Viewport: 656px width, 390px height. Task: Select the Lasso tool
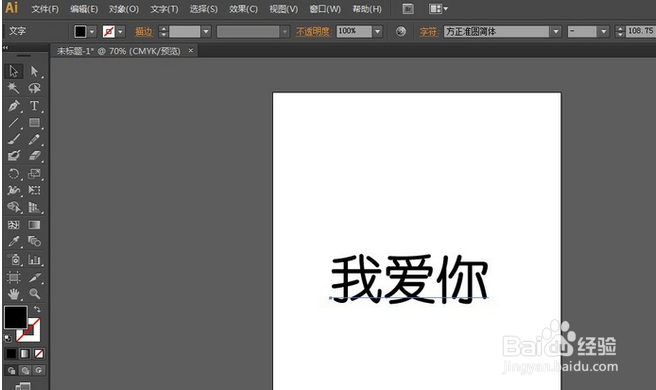34,88
